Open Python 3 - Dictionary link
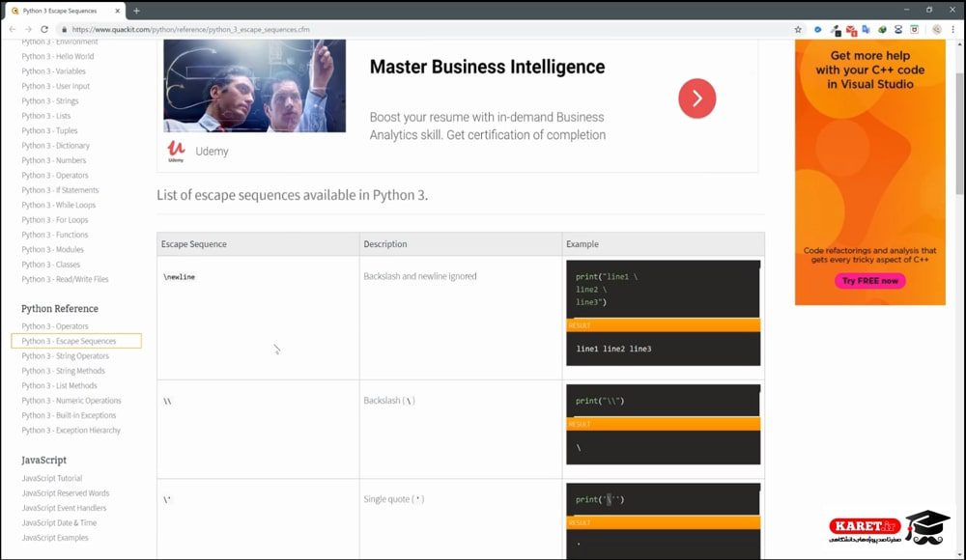Image resolution: width=966 pixels, height=560 pixels. (x=55, y=146)
